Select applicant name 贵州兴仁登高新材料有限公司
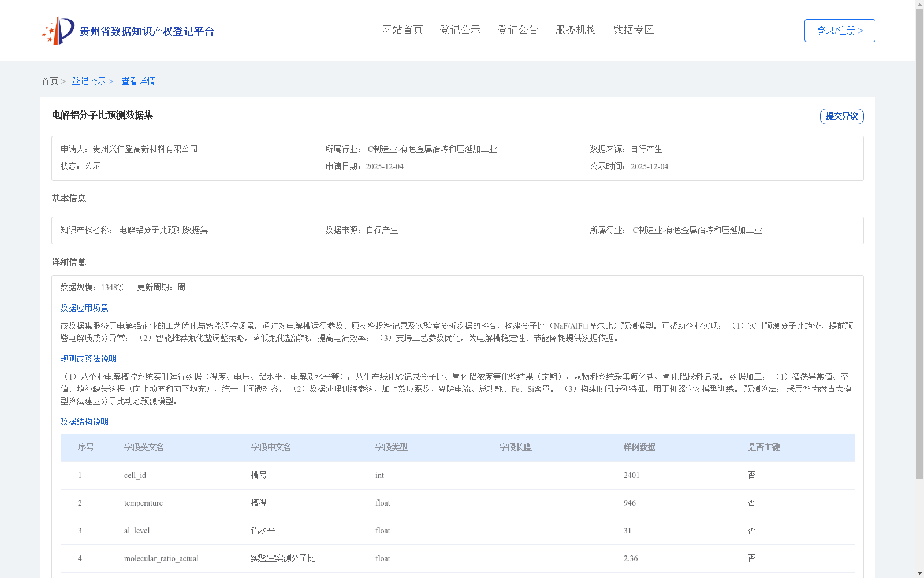The height and width of the screenshot is (578, 924). coord(145,149)
